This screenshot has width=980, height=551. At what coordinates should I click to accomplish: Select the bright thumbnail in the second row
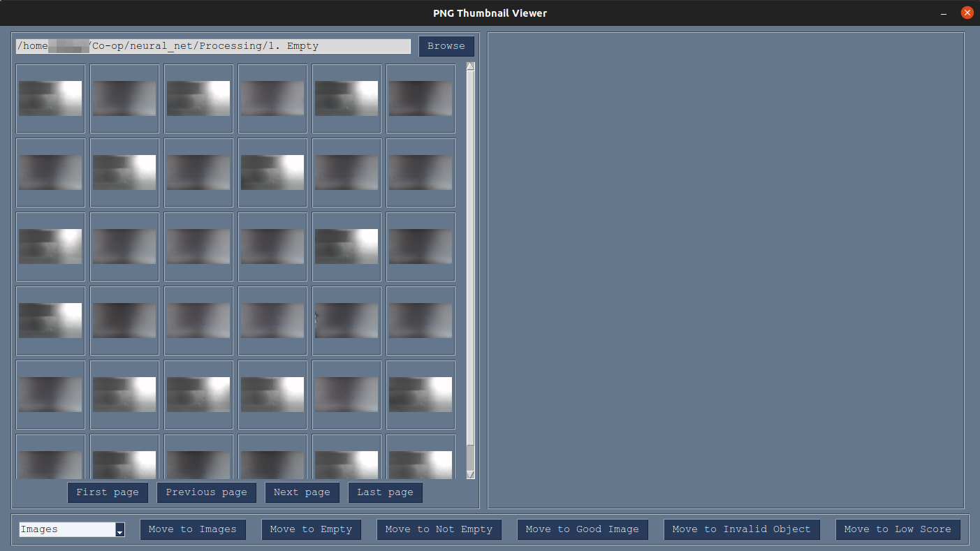pos(124,172)
